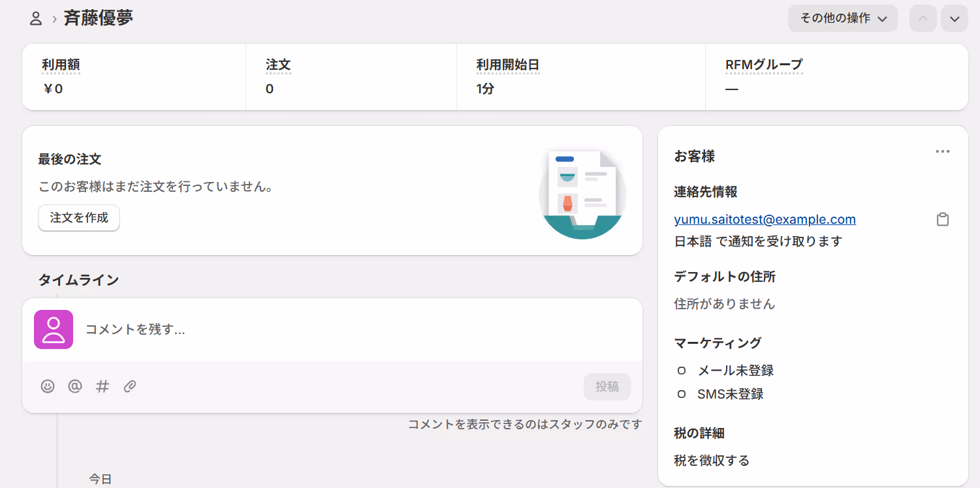Add a hashtag reference with # icon
This screenshot has height=488, width=980.
click(103, 386)
